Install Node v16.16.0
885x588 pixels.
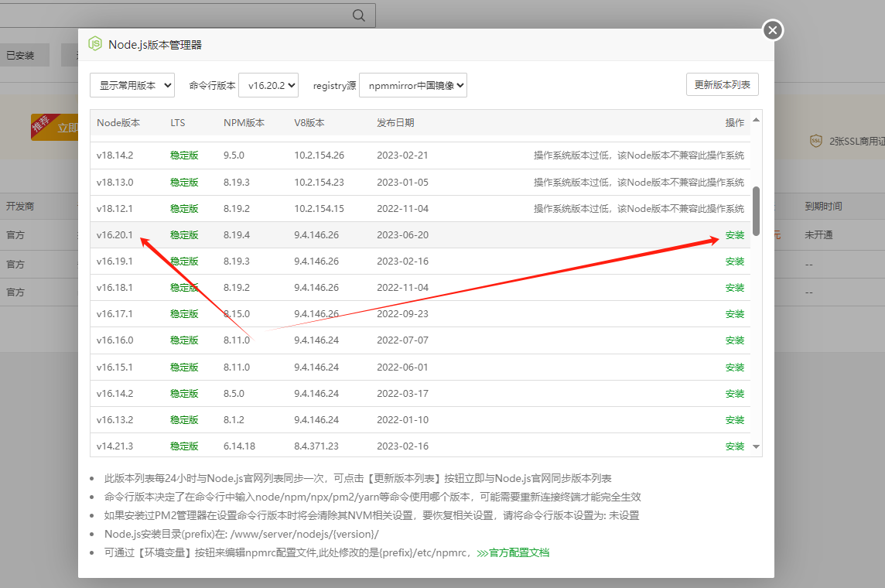[x=734, y=340]
